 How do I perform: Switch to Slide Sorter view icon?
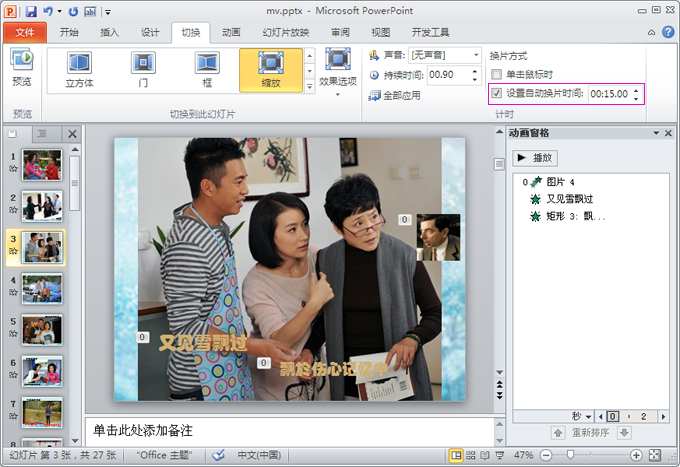coord(471,455)
